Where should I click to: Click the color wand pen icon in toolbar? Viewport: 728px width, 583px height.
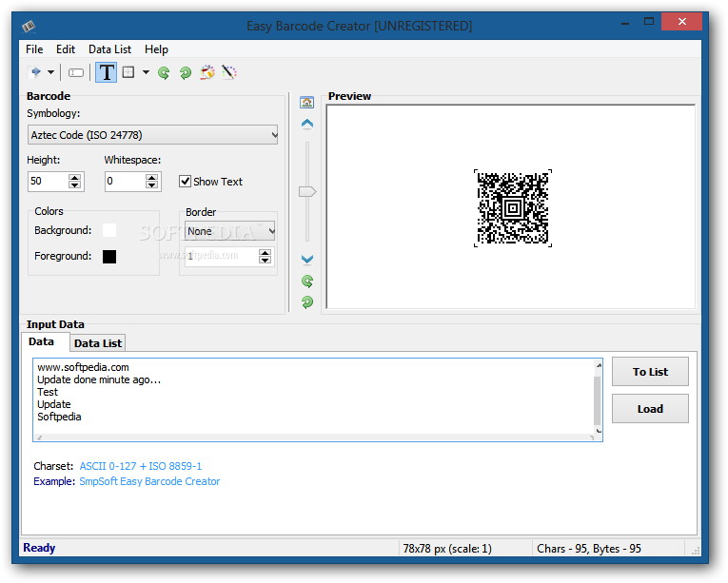tap(229, 72)
